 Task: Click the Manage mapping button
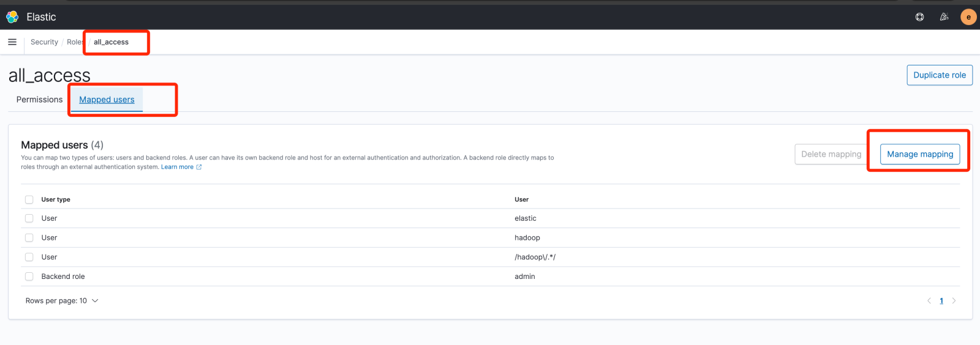[x=919, y=154]
